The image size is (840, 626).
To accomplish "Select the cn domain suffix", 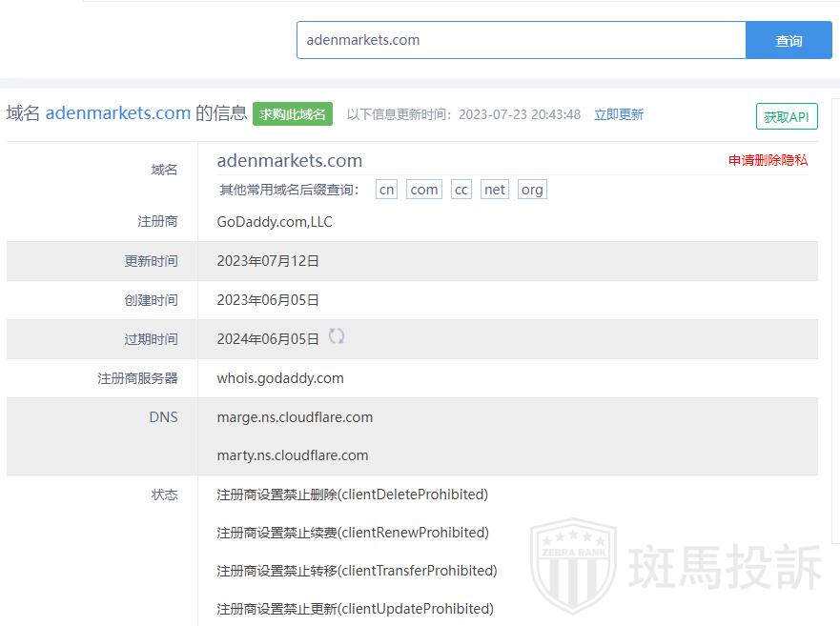I will click(x=386, y=190).
